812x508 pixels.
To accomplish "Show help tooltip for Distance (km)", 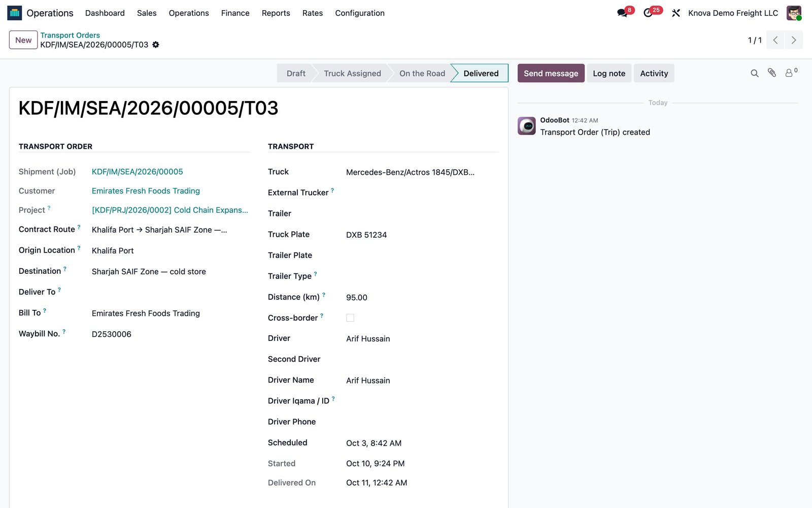I will 324,295.
